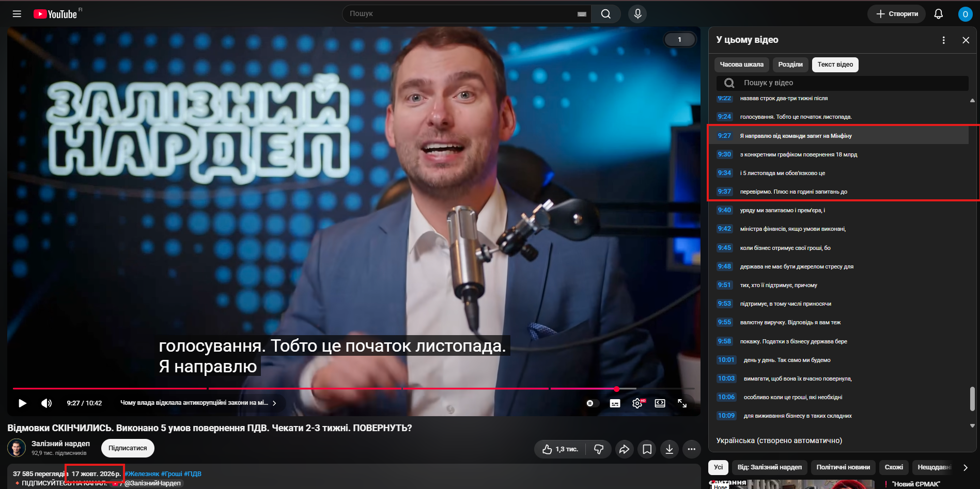Share the video
980x489 pixels.
pos(624,449)
